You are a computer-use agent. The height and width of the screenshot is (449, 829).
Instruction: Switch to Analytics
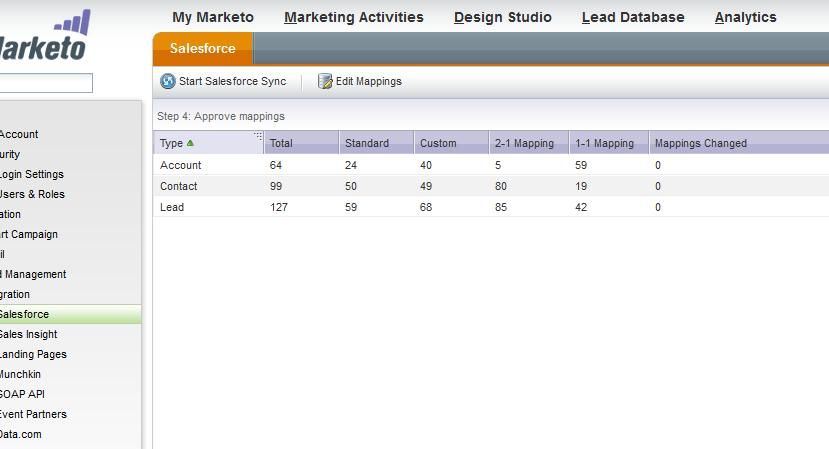[745, 17]
